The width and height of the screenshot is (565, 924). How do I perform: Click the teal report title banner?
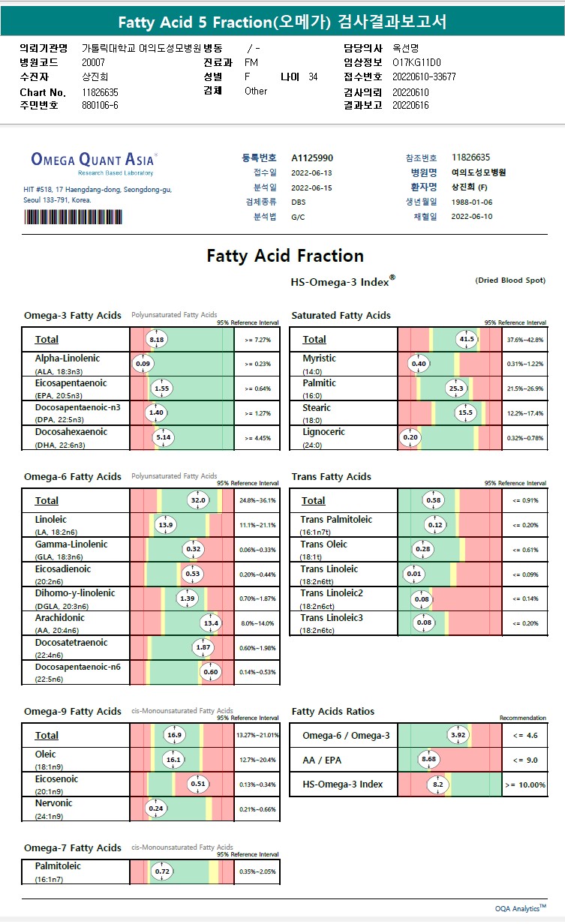(x=282, y=22)
